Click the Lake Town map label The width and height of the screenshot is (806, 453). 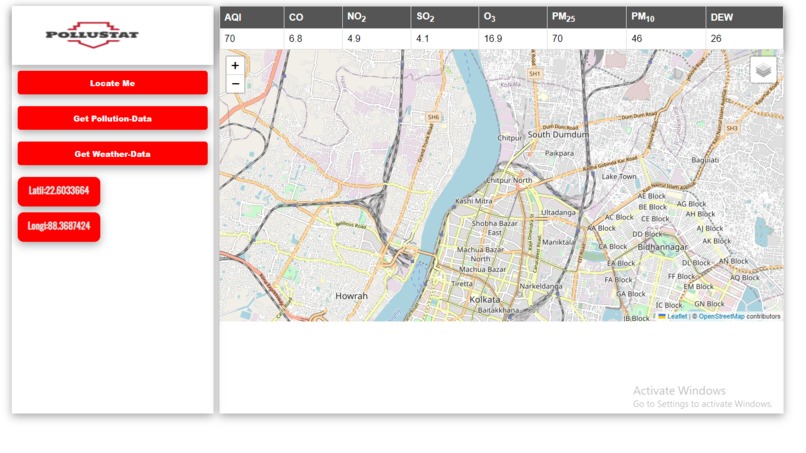[x=619, y=176]
